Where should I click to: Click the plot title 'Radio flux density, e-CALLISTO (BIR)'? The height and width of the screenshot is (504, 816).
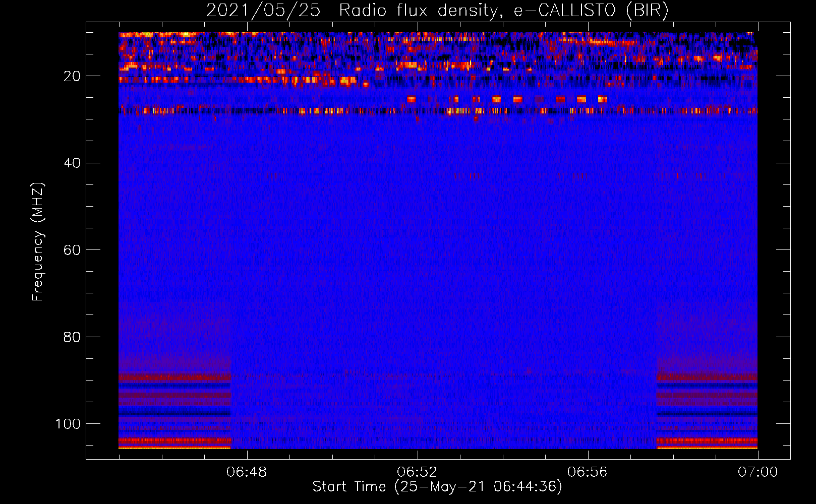click(x=503, y=11)
